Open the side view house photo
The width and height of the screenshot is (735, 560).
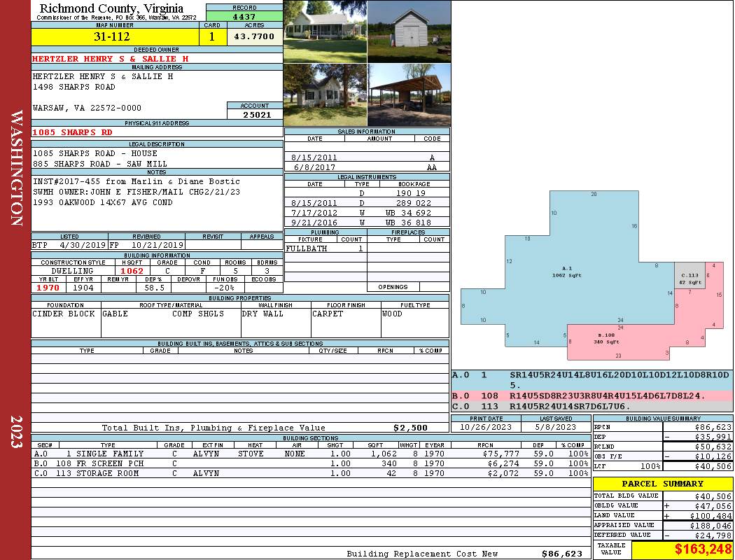point(325,95)
